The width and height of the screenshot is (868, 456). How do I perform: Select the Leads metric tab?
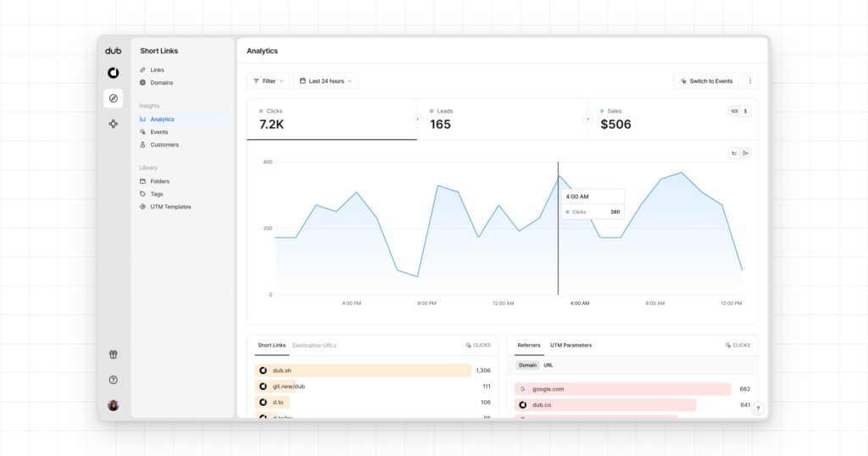502,120
